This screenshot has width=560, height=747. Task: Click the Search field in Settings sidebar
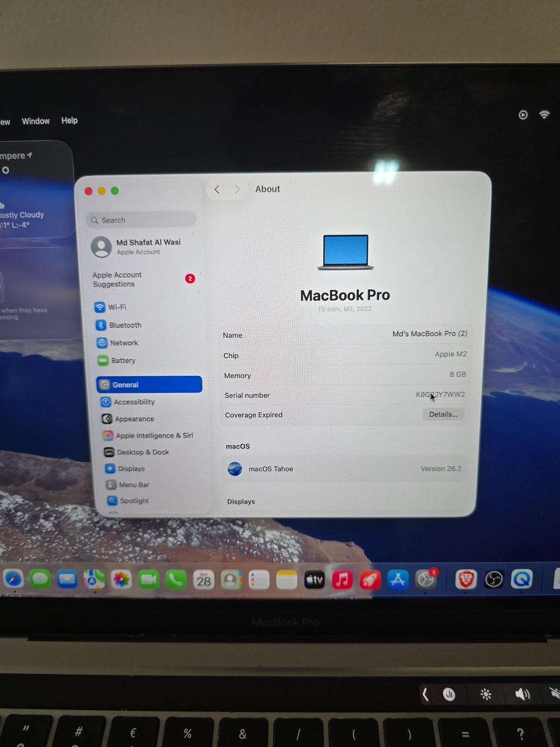(141, 220)
